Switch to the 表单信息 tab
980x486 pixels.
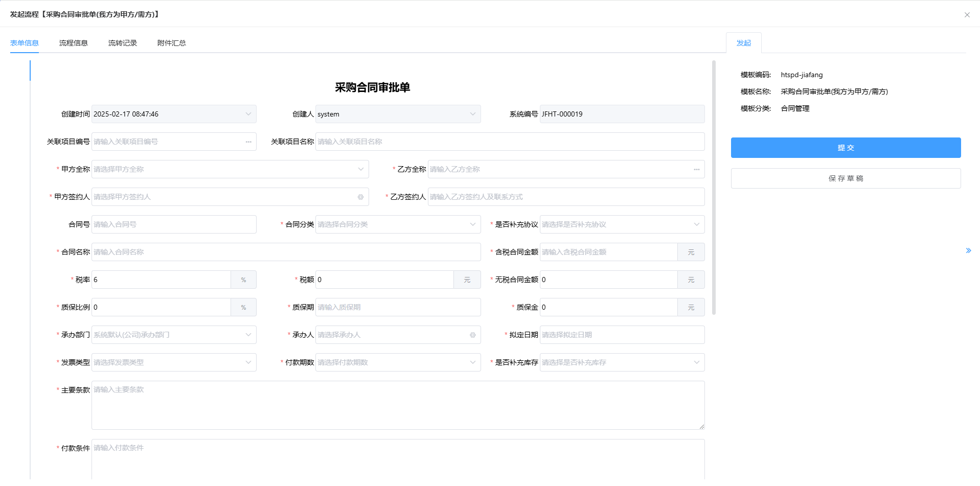tap(25, 43)
